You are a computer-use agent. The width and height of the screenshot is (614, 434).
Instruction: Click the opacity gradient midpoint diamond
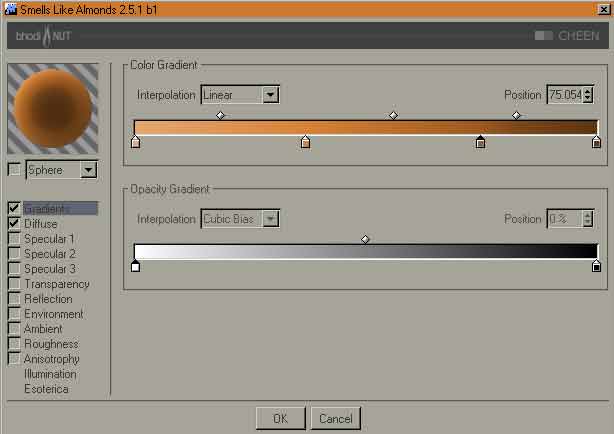pyautogui.click(x=365, y=239)
